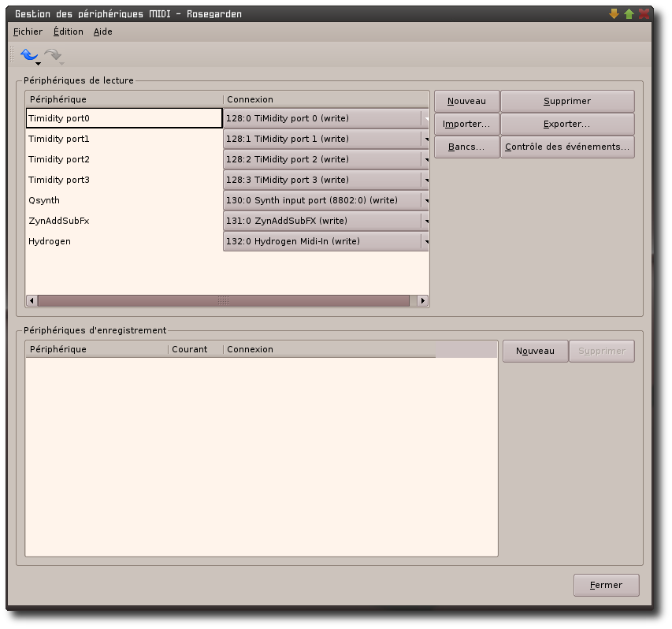Open the Fichier menu
The image size is (672, 629).
click(x=28, y=32)
